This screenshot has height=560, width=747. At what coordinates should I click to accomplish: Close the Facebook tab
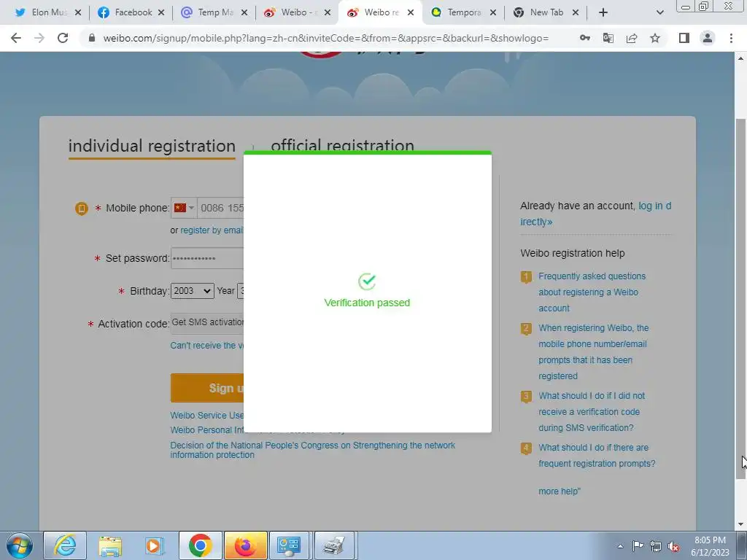[x=161, y=12]
